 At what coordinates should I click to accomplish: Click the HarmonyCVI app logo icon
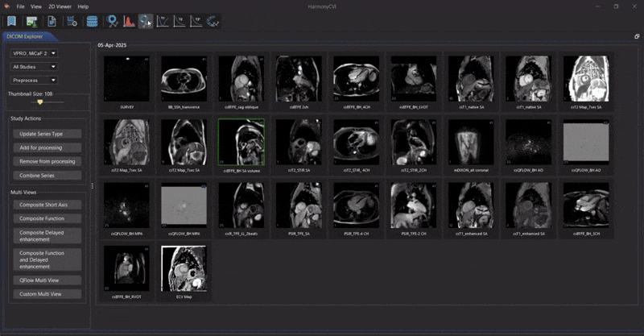tap(6, 6)
